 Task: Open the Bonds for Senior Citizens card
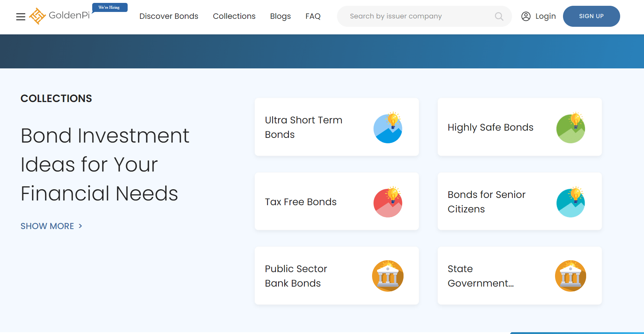pyautogui.click(x=520, y=201)
